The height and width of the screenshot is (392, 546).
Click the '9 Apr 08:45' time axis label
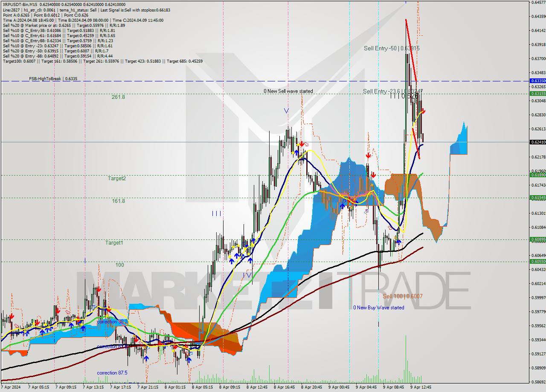pyautogui.click(x=394, y=388)
